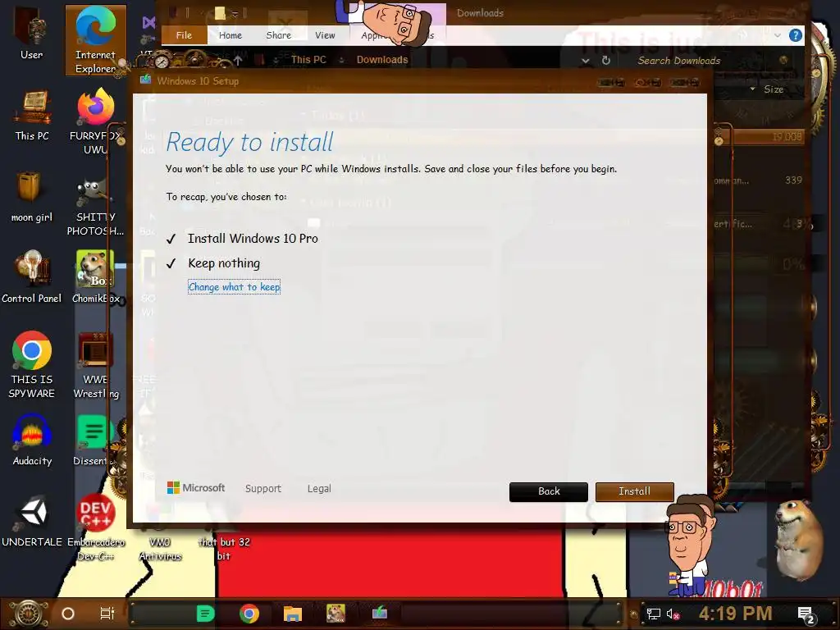The width and height of the screenshot is (840, 630).
Task: Select the Audacity desktop icon
Action: [32, 441]
